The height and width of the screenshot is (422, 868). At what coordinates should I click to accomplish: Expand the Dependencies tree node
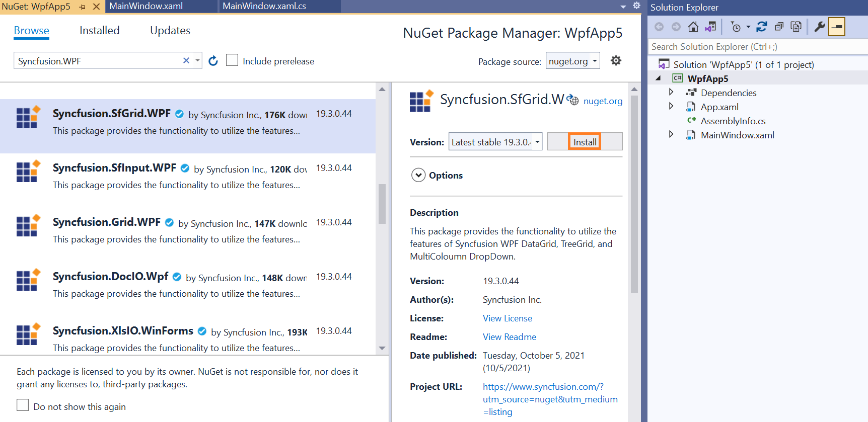671,93
